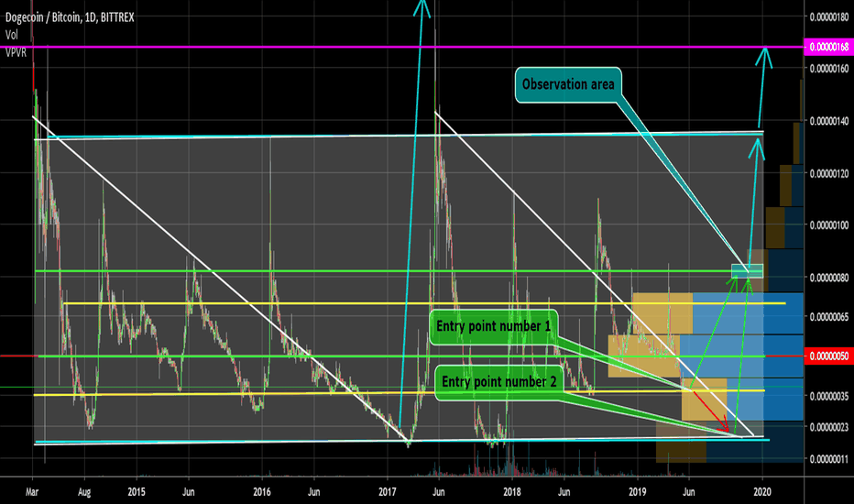The height and width of the screenshot is (504, 854).
Task: Click the 0.00000120 price axis label
Action: 829,173
